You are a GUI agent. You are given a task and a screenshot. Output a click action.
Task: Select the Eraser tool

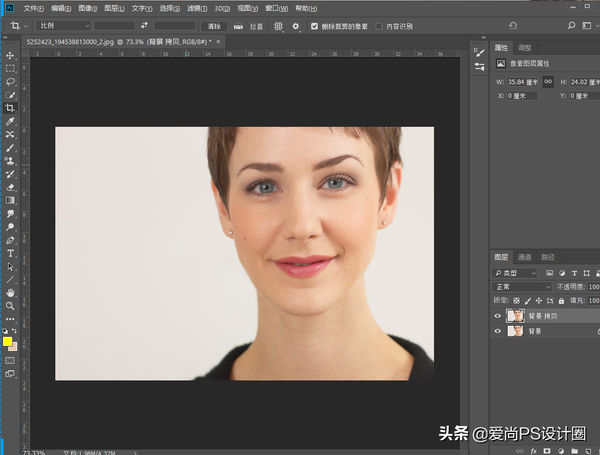(x=10, y=187)
